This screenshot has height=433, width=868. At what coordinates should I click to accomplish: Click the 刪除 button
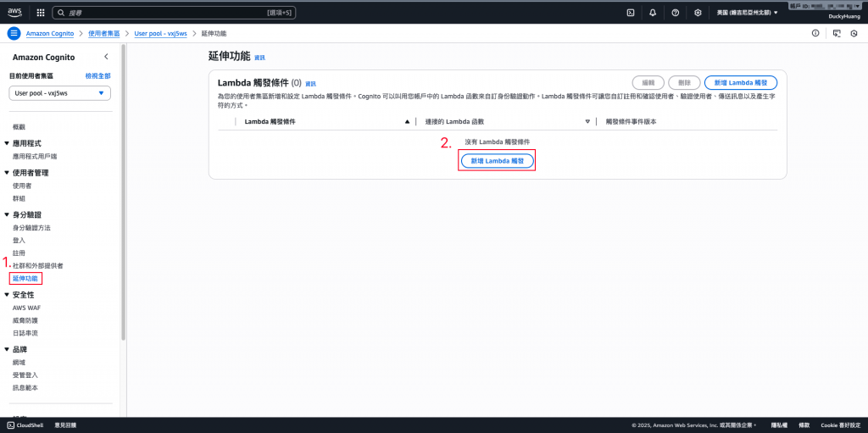tap(684, 82)
